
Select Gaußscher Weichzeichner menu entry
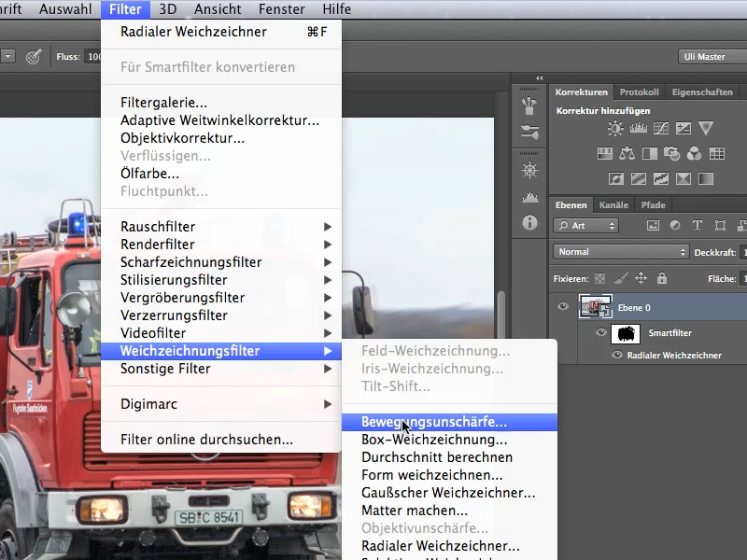click(449, 493)
